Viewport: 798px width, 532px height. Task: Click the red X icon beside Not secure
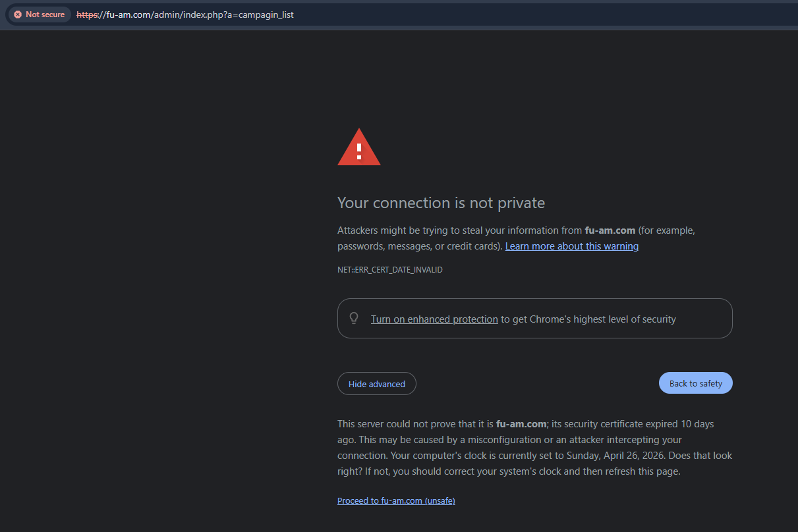(18, 14)
